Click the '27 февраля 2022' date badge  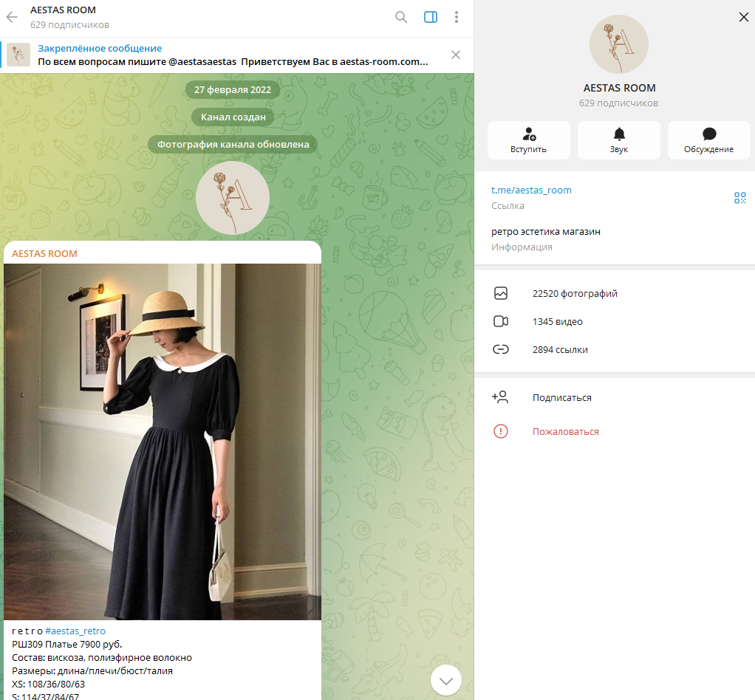[233, 89]
